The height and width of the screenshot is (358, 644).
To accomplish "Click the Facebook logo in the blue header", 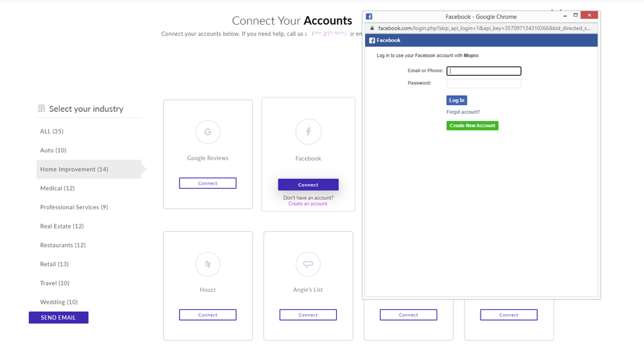I will (372, 40).
